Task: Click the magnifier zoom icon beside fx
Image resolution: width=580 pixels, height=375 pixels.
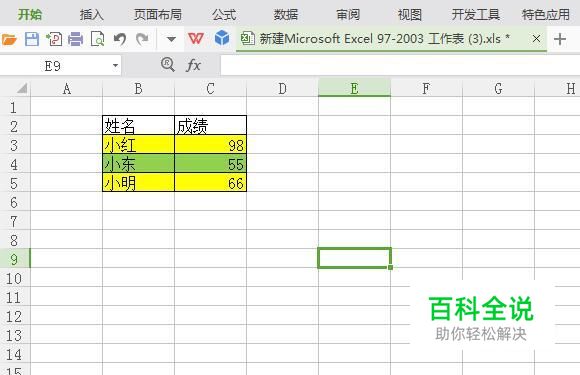Action: click(168, 65)
